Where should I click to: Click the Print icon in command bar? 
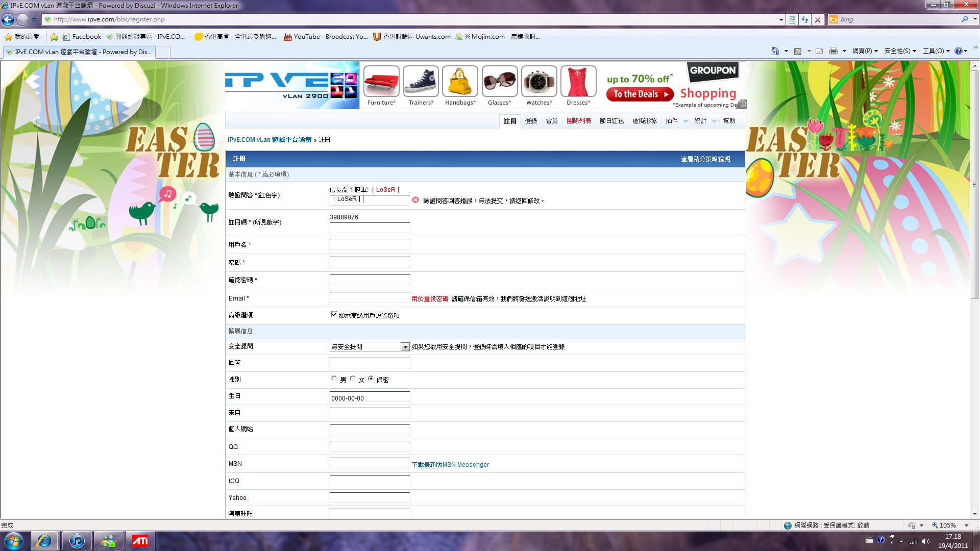pos(834,51)
